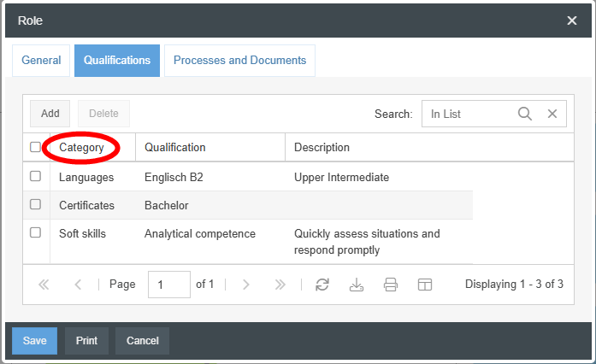Viewport: 596px width, 364px height.
Task: Click the search magnifier icon
Action: click(524, 114)
